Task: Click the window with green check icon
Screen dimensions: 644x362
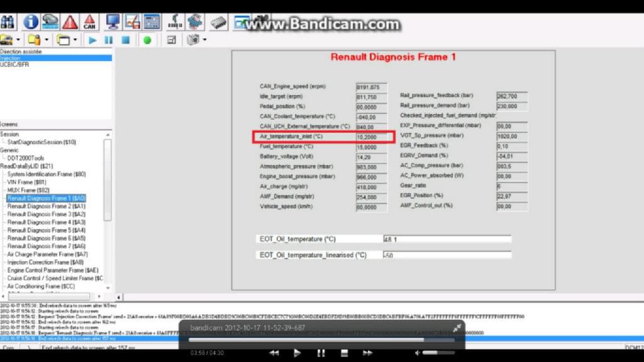Action: pos(241,22)
